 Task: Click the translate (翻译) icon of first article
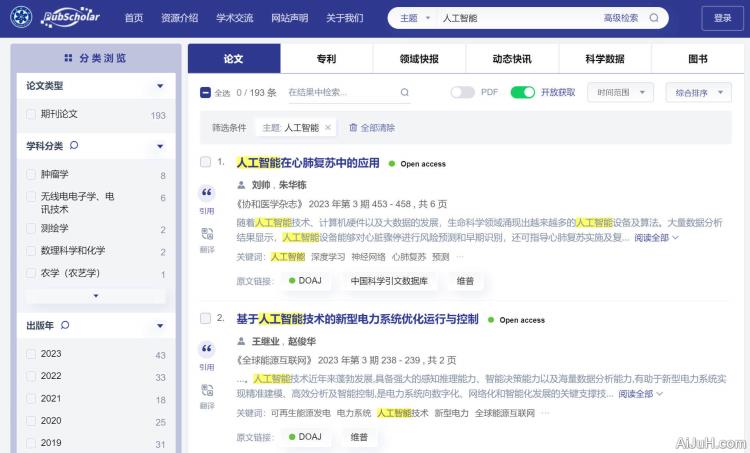click(207, 234)
